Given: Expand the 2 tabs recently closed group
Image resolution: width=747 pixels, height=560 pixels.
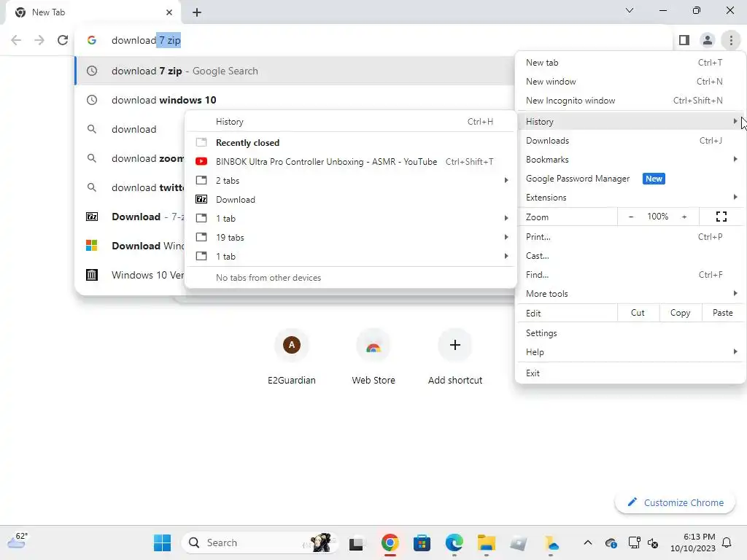Looking at the screenshot, I should [x=352, y=181].
